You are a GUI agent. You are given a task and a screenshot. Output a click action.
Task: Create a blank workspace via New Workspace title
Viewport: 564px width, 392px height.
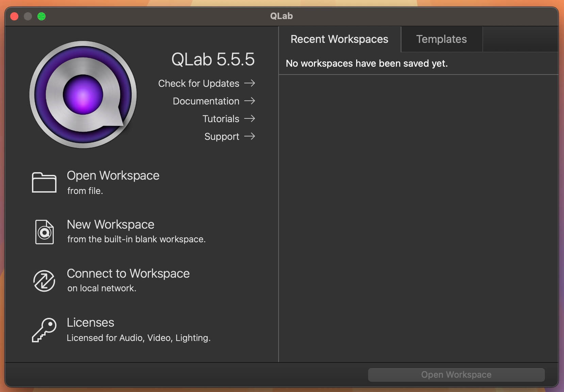pos(111,225)
